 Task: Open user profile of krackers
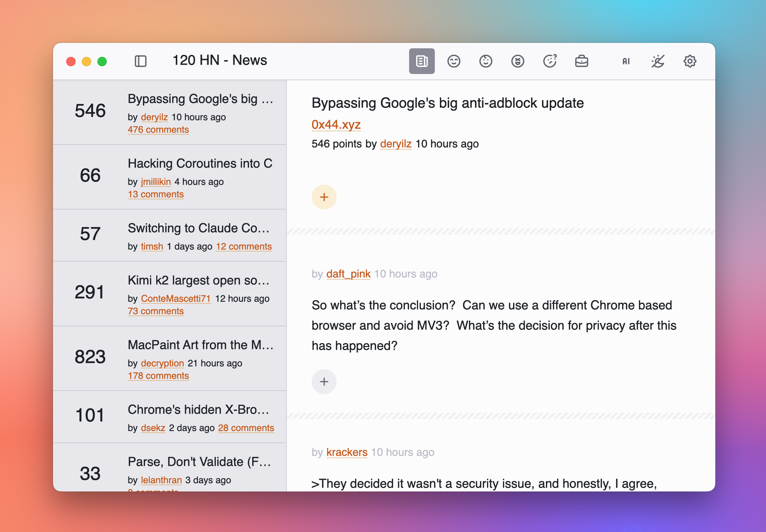[347, 452]
